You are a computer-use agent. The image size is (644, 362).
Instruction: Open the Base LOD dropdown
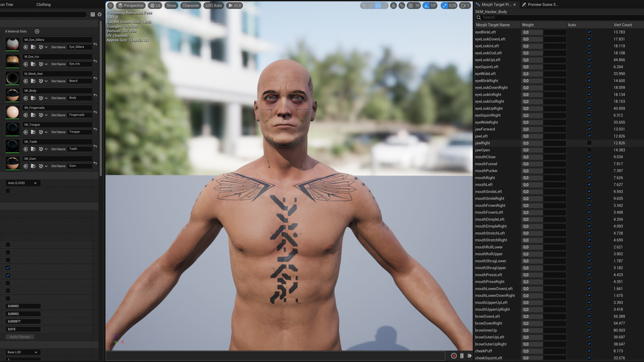pyautogui.click(x=23, y=352)
